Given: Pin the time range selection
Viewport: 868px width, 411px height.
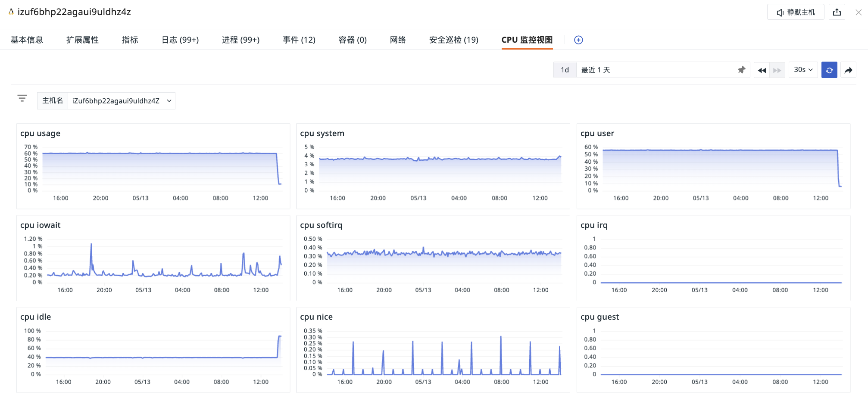Looking at the screenshot, I should click(x=741, y=70).
